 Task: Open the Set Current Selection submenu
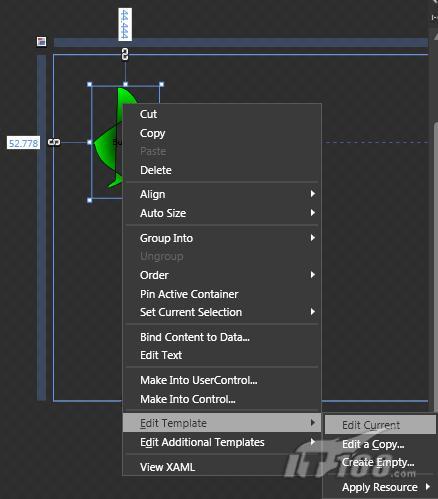[222, 312]
